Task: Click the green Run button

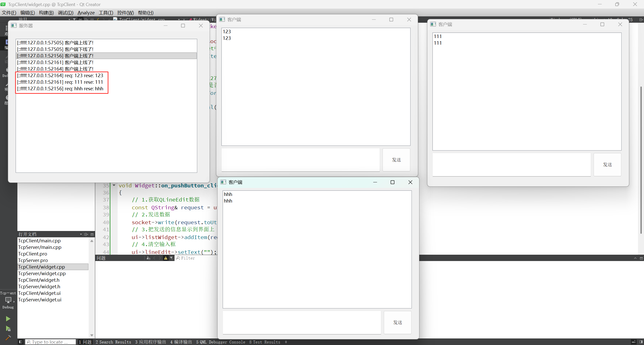Action: coord(8,319)
